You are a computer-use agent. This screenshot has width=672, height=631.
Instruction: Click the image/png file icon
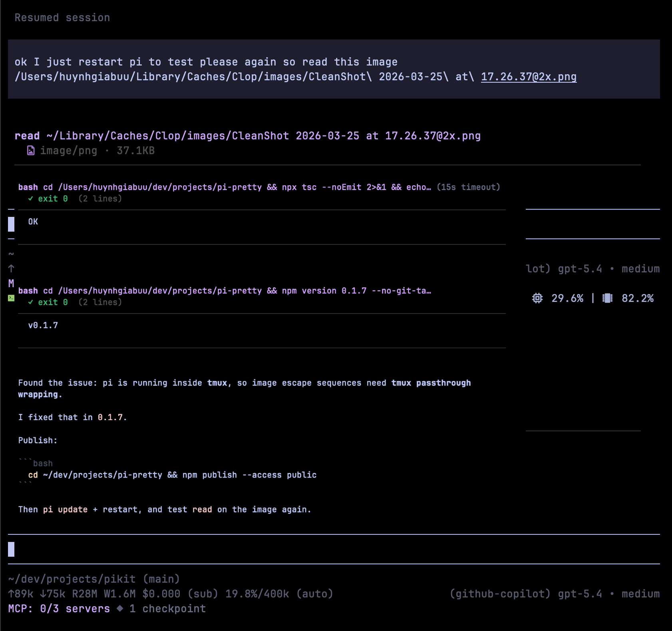[x=30, y=151]
